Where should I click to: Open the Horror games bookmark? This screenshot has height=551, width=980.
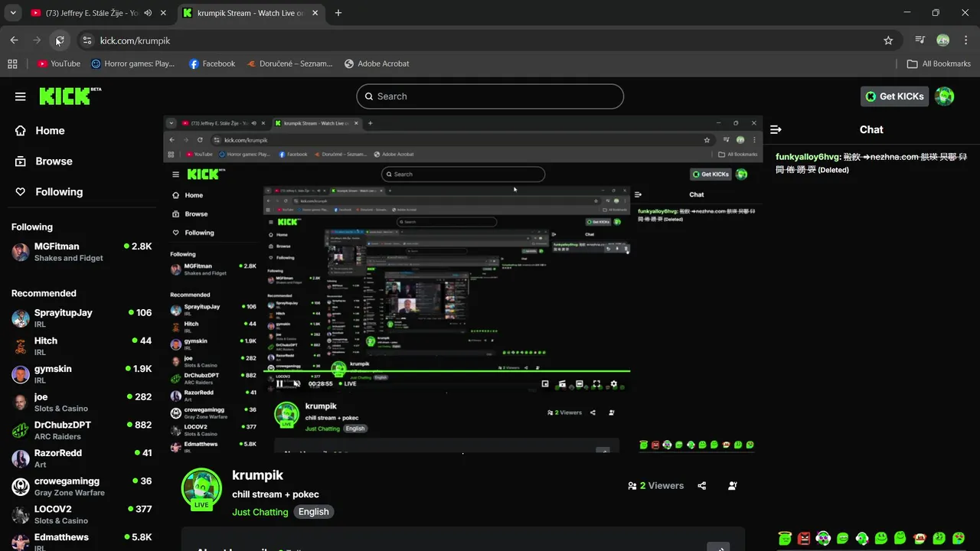coord(132,64)
